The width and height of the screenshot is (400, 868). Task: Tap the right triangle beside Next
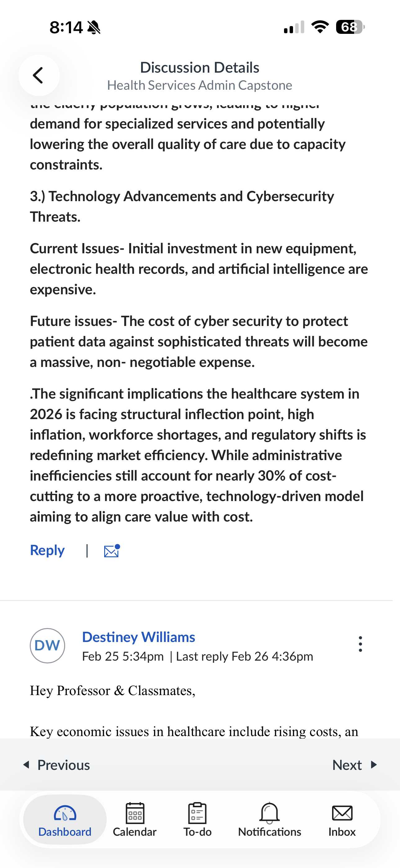(x=374, y=765)
